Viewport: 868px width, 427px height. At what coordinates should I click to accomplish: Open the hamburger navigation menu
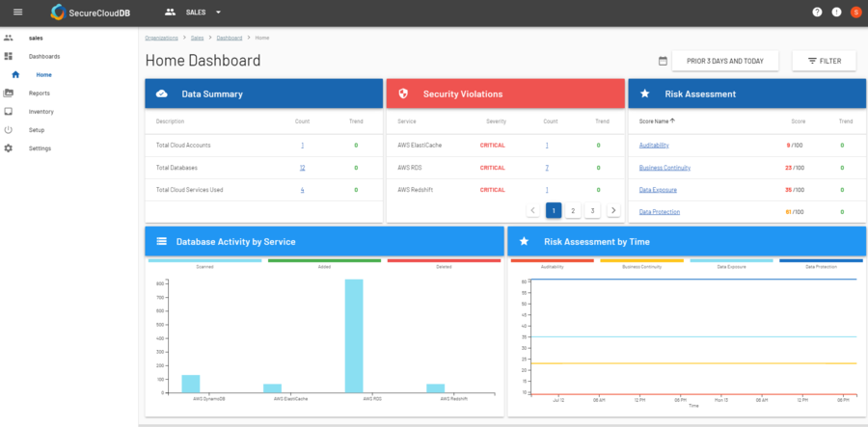pos(17,13)
